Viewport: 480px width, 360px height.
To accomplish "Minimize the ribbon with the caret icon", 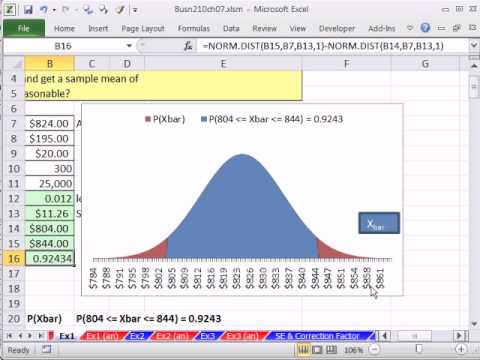I will tap(410, 28).
